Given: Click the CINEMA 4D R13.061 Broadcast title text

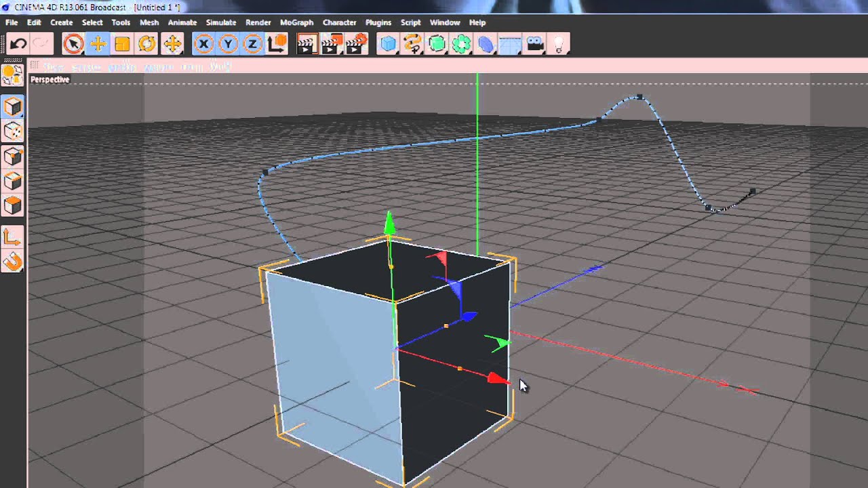Looking at the screenshot, I should pos(70,6).
